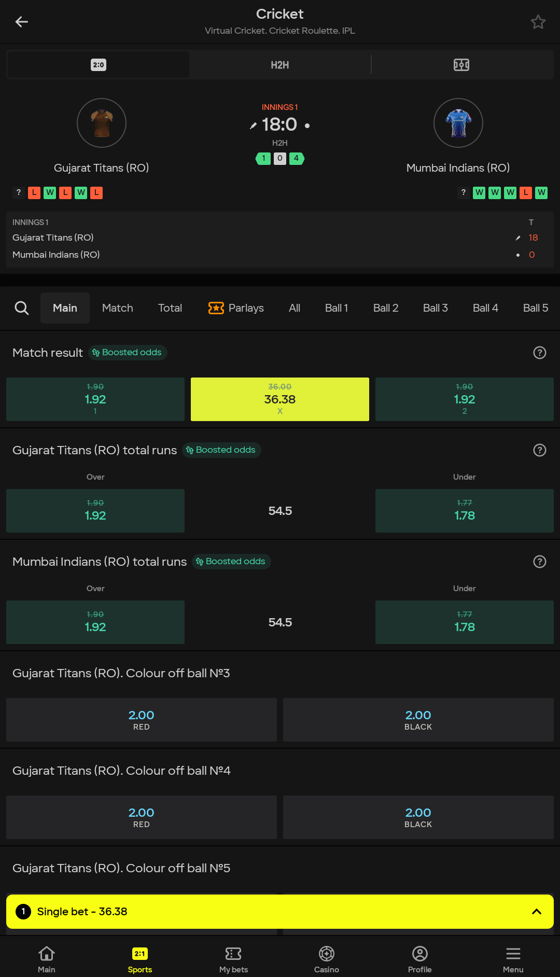This screenshot has height=977, width=560.
Task: Pick Gujarat Titans Under 54.5 at 1.78
Action: click(x=465, y=511)
